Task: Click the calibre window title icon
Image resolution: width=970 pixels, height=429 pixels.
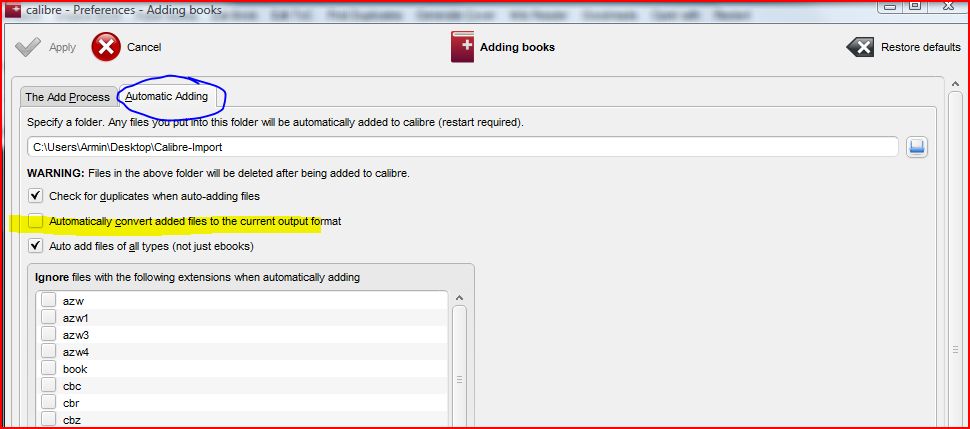Action: [x=12, y=9]
